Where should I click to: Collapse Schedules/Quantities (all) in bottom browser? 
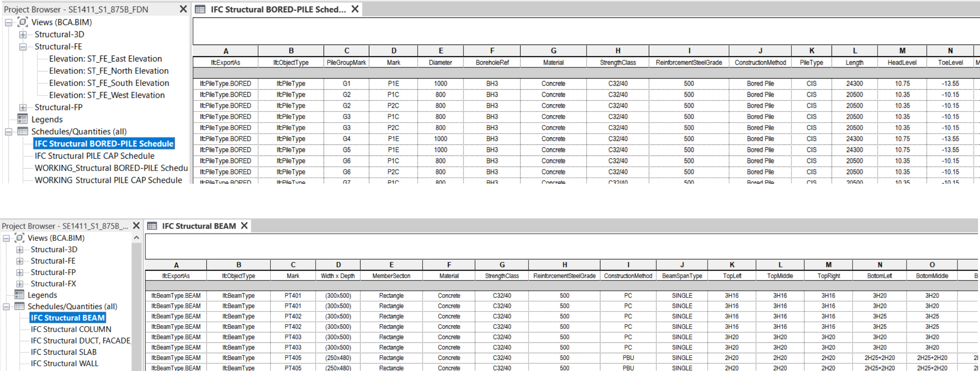[x=6, y=307]
